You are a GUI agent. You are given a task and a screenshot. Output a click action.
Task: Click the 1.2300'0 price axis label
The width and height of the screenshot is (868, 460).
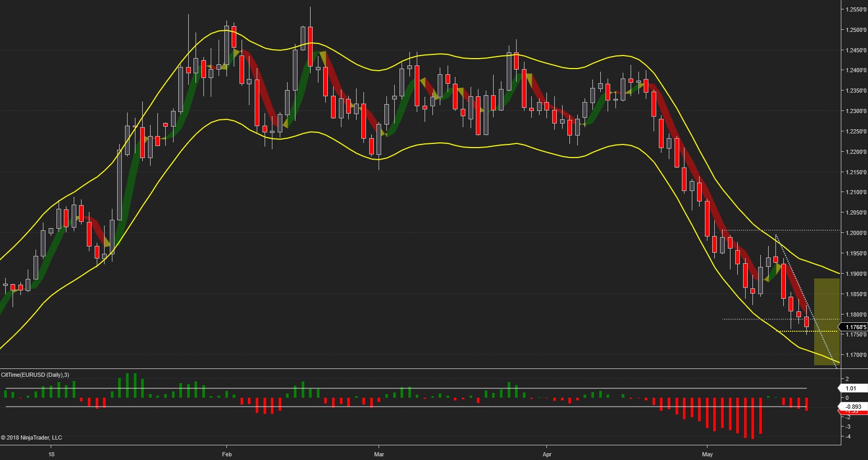[856, 111]
